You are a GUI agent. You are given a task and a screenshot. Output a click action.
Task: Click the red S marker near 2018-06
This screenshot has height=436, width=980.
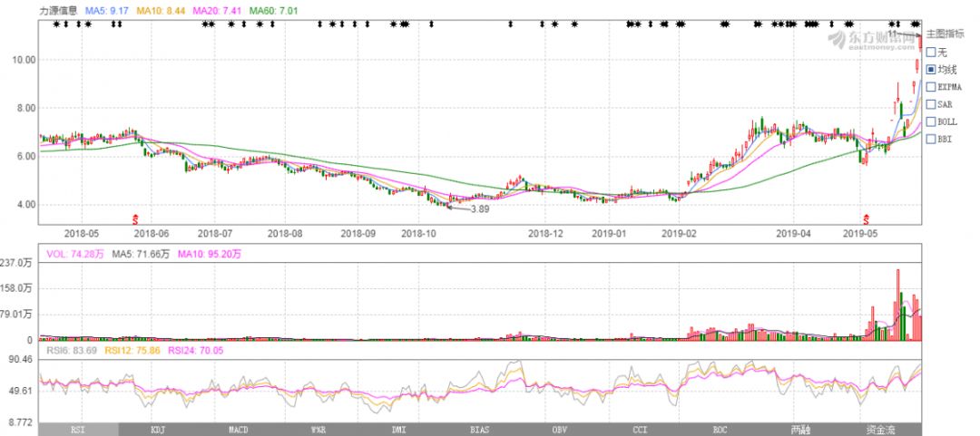pyautogui.click(x=135, y=218)
